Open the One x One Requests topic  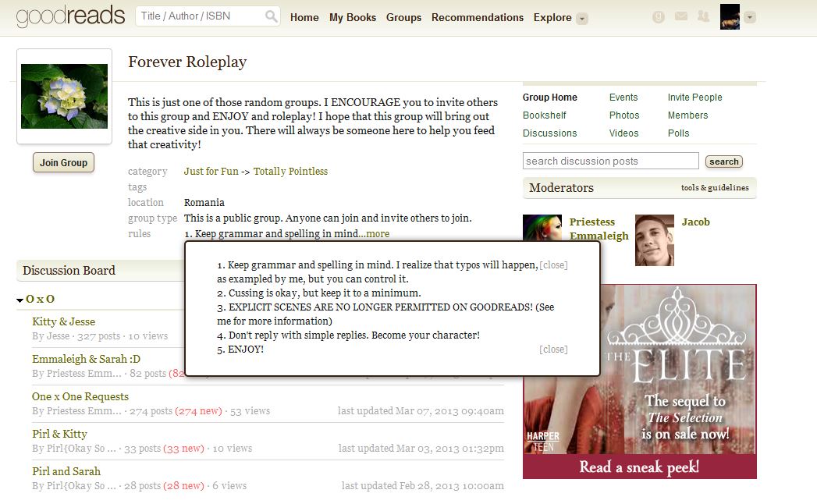coord(80,396)
